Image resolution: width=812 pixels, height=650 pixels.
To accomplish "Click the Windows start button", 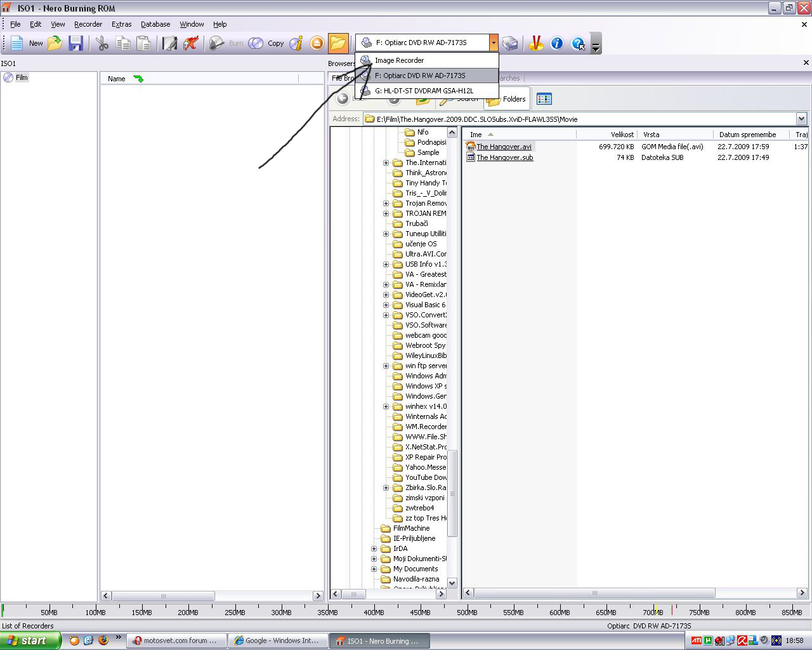I will pyautogui.click(x=30, y=640).
